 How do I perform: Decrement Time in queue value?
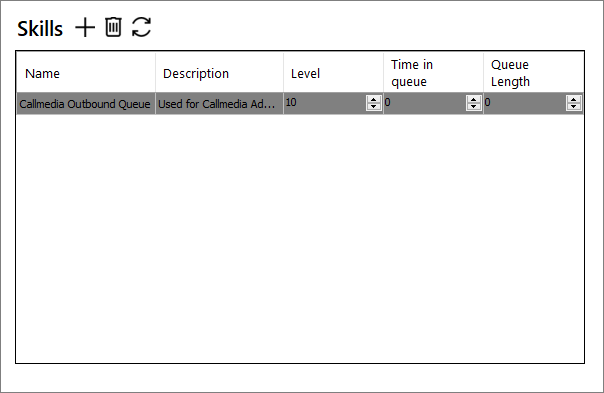[473, 106]
